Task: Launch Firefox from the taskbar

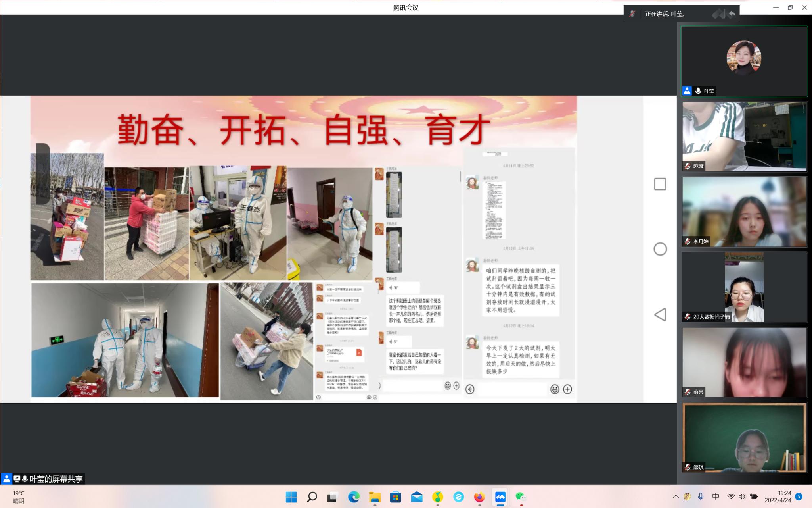Action: click(479, 497)
